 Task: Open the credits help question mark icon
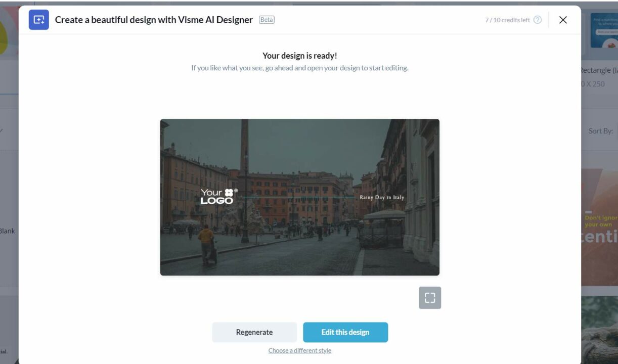(537, 20)
